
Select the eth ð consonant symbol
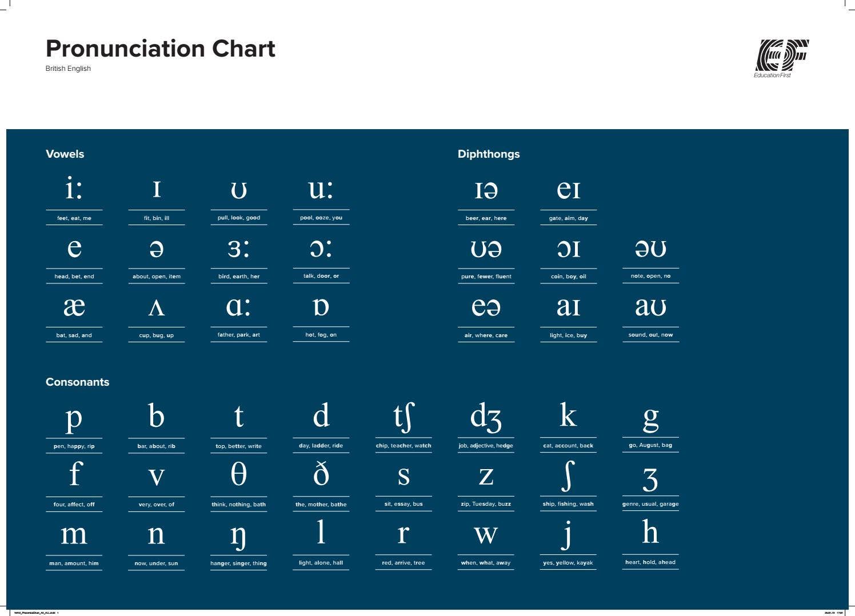tap(321, 474)
